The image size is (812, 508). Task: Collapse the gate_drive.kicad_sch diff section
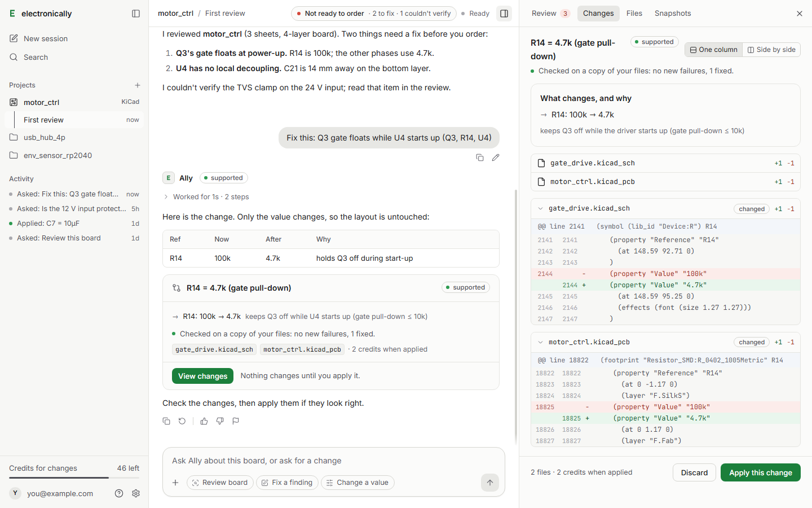click(x=540, y=209)
